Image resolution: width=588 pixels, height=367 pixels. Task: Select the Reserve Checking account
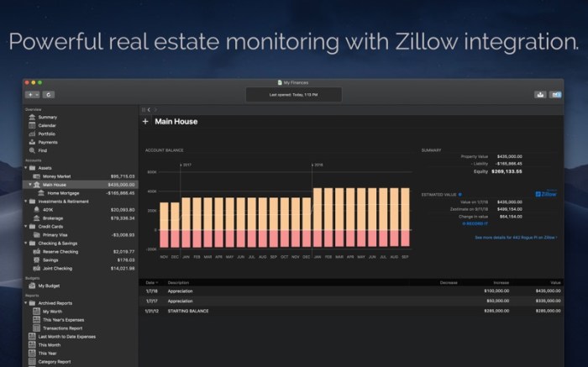tap(60, 252)
